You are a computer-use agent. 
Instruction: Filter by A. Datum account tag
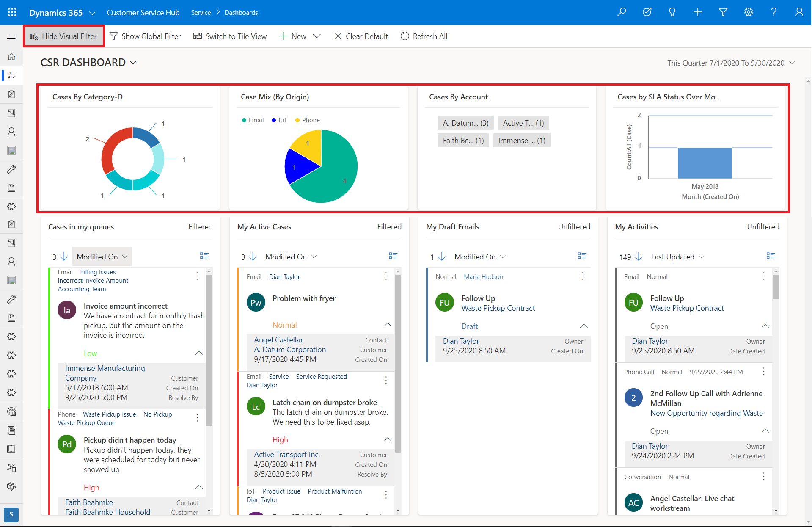[x=465, y=123]
